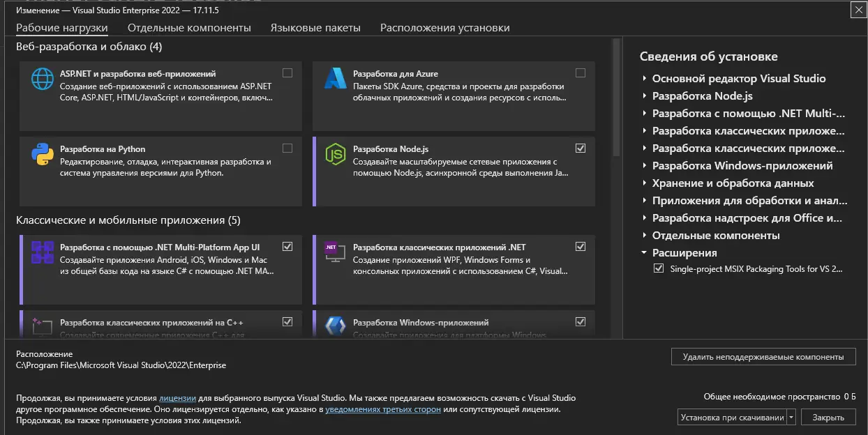Enable the ASP.NET web development checkbox

(x=287, y=72)
